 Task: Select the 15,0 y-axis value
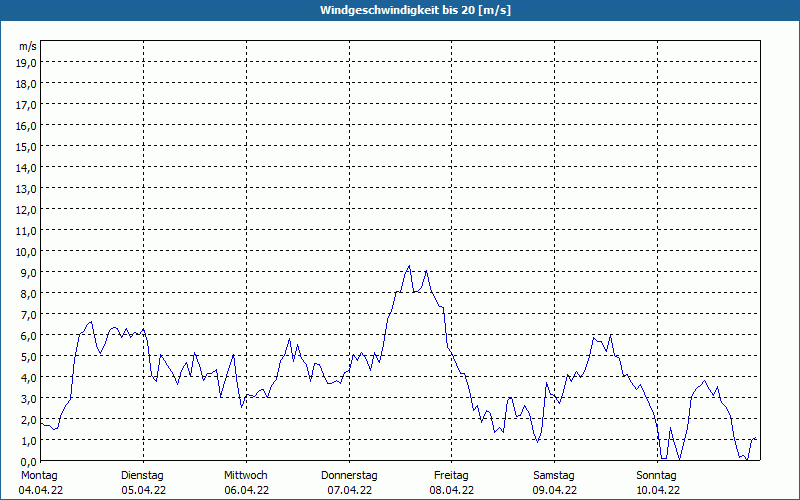pyautogui.click(x=26, y=147)
